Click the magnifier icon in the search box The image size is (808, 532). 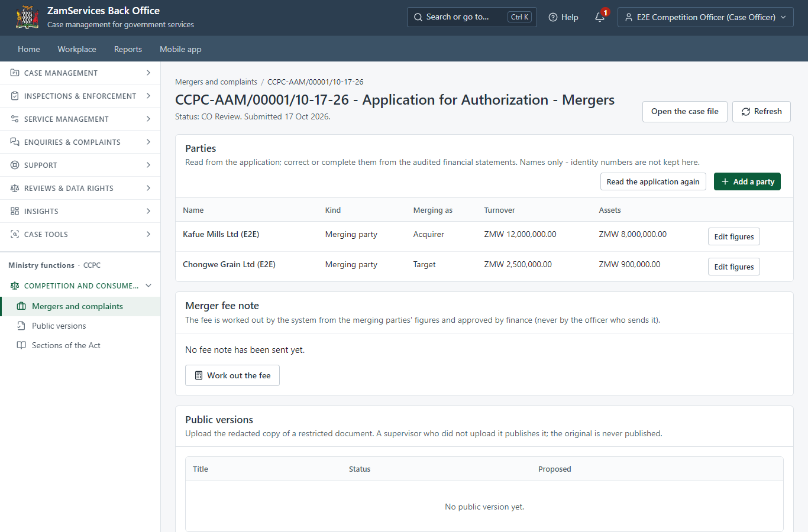418,17
